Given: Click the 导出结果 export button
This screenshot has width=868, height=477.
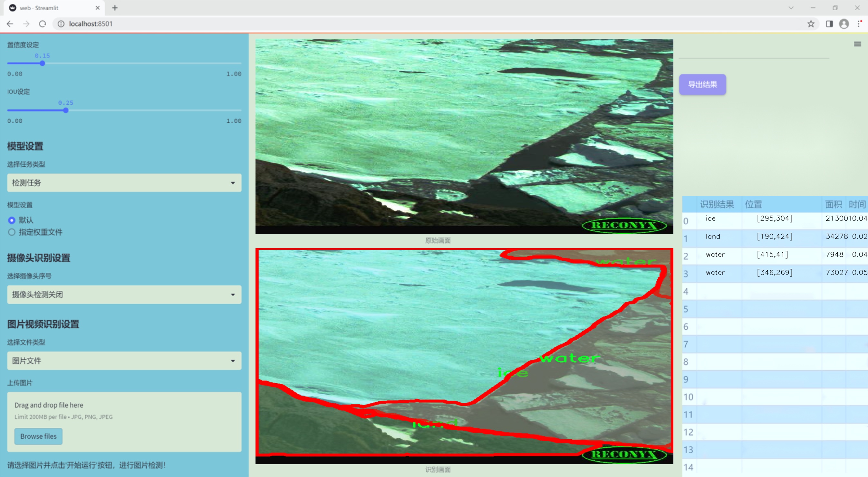Looking at the screenshot, I should [702, 84].
